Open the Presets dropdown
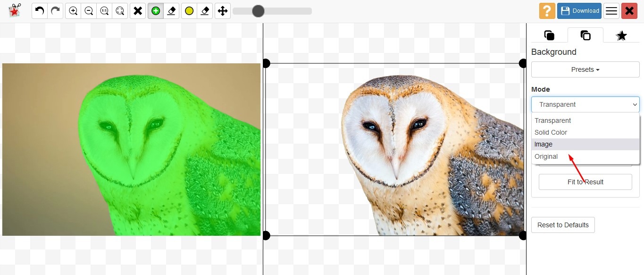Screen dimensions: 644x275 coord(585,69)
